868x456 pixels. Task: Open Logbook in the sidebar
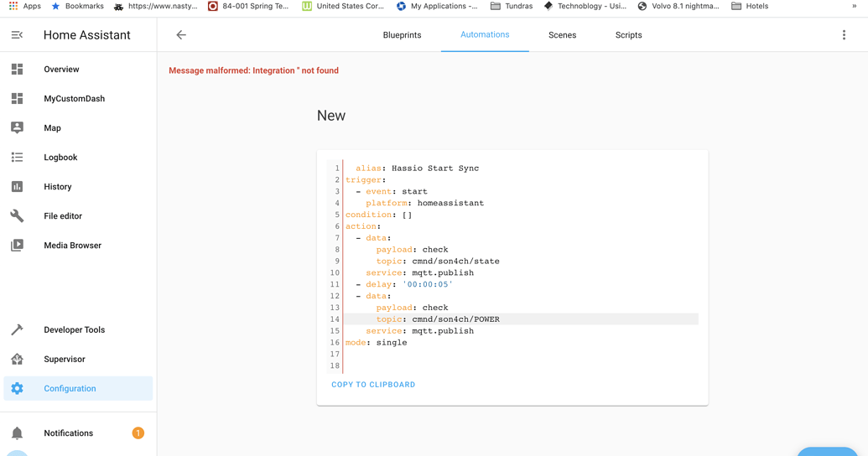[x=78, y=157]
